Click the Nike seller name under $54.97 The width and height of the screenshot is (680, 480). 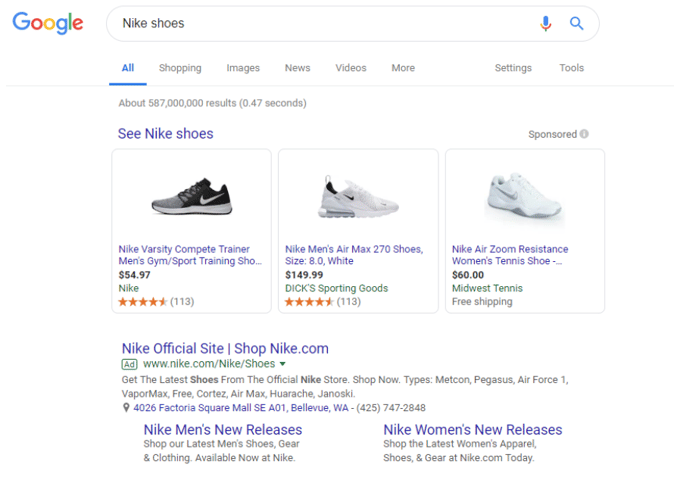[129, 288]
